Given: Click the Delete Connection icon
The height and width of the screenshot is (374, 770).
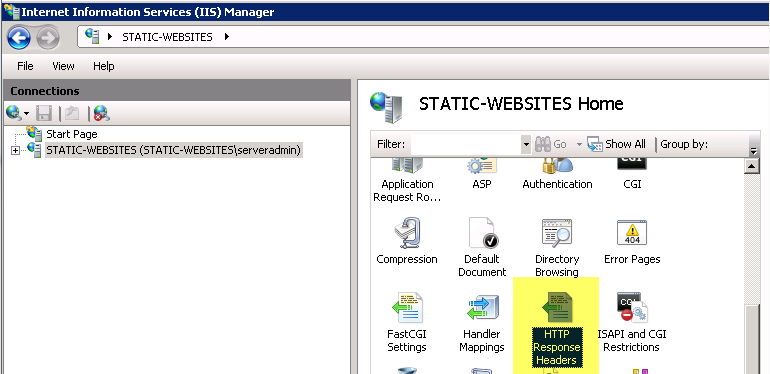Looking at the screenshot, I should pyautogui.click(x=102, y=114).
